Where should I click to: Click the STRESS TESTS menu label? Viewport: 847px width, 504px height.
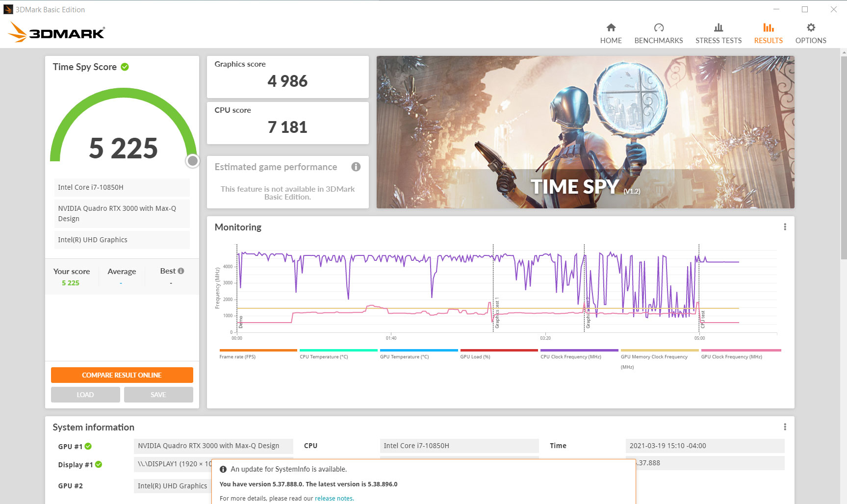[719, 41]
